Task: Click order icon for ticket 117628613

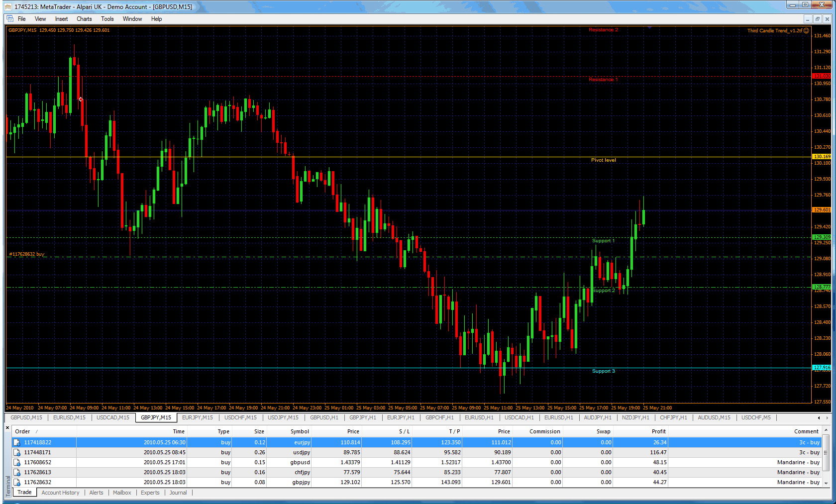Action: 17,472
